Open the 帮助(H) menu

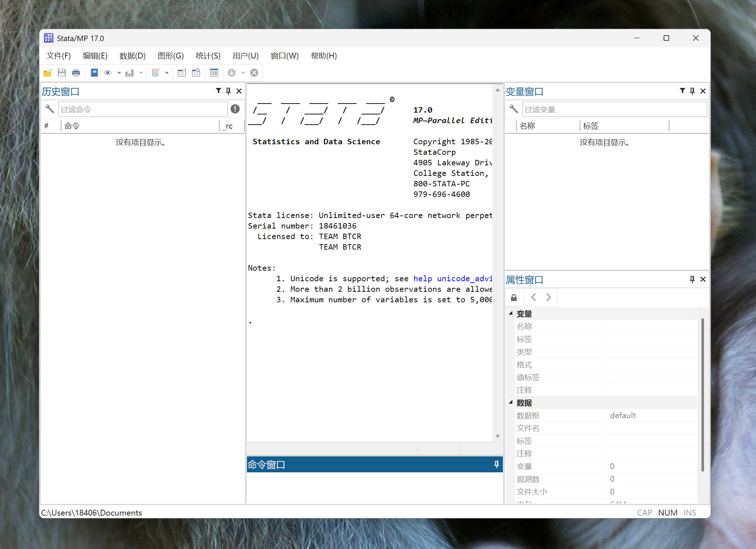(x=324, y=56)
